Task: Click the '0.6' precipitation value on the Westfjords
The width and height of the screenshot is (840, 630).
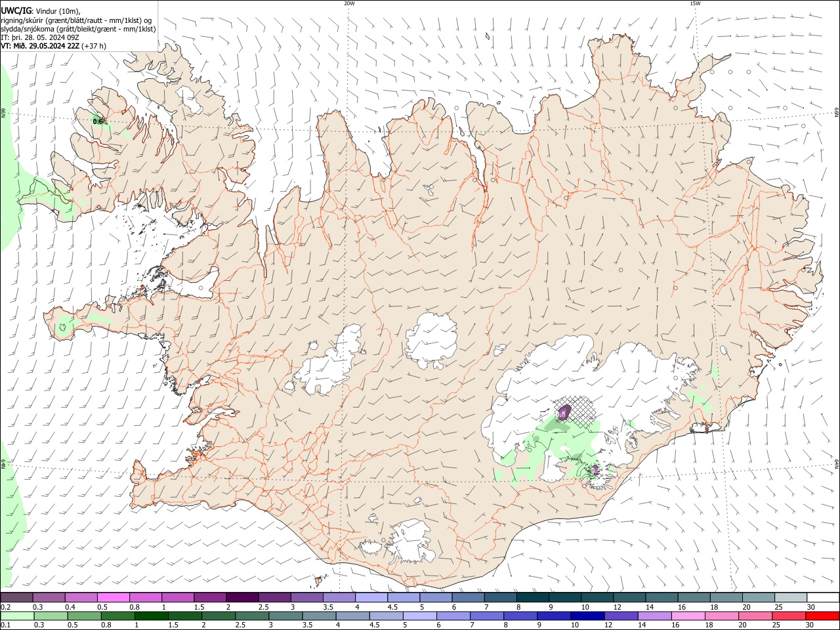Action: pos(98,121)
